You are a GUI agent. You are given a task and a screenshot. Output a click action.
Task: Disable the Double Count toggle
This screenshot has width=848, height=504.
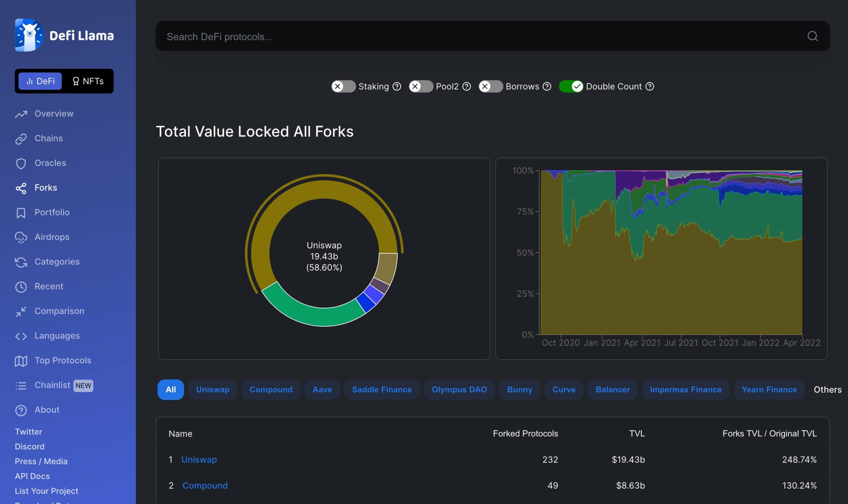(571, 86)
